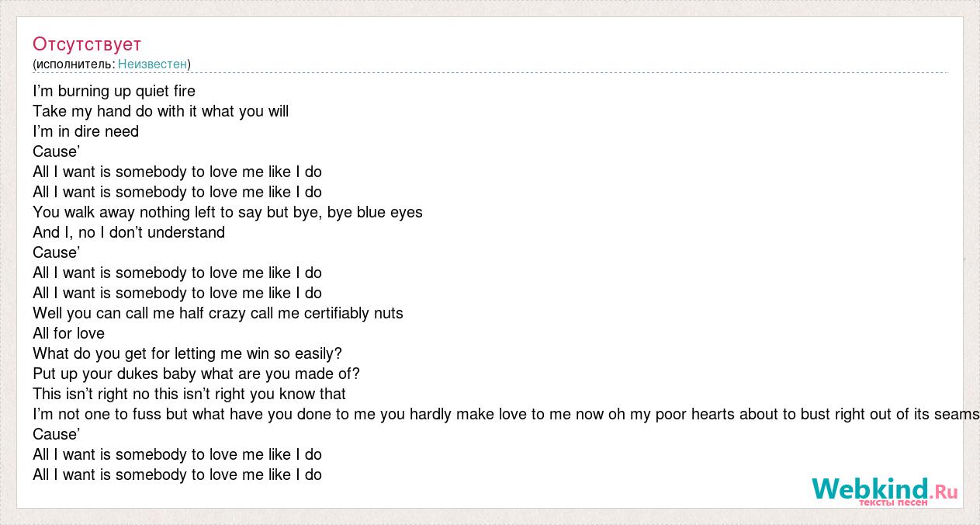Click 'What do you get for letting me win'
This screenshot has height=525, width=980.
[187, 353]
